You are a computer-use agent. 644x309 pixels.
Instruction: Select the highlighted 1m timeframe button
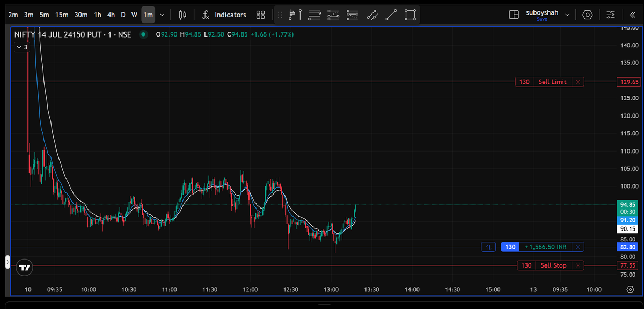(x=148, y=15)
